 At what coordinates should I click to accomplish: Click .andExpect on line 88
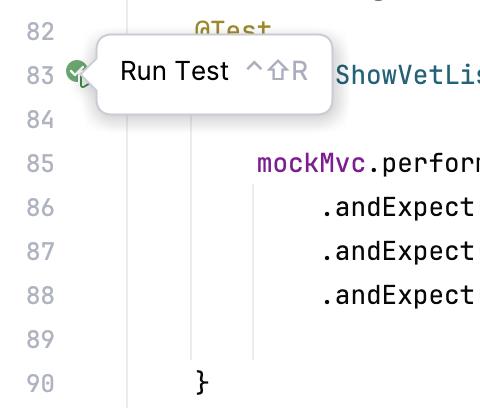398,296
